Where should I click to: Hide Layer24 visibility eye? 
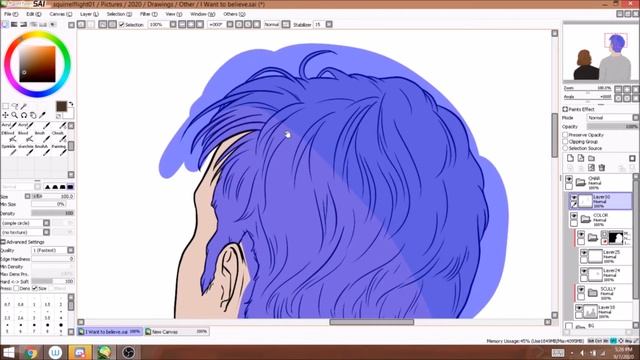click(584, 271)
